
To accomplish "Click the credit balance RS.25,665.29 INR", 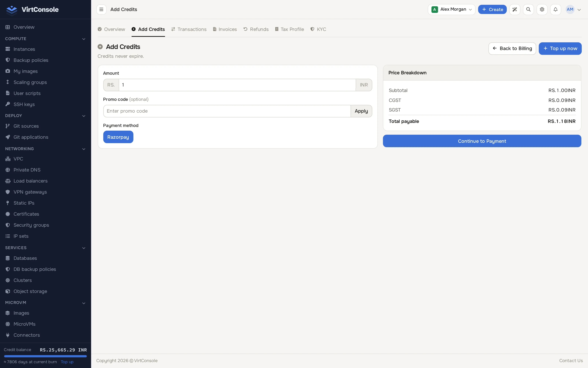I will point(63,350).
